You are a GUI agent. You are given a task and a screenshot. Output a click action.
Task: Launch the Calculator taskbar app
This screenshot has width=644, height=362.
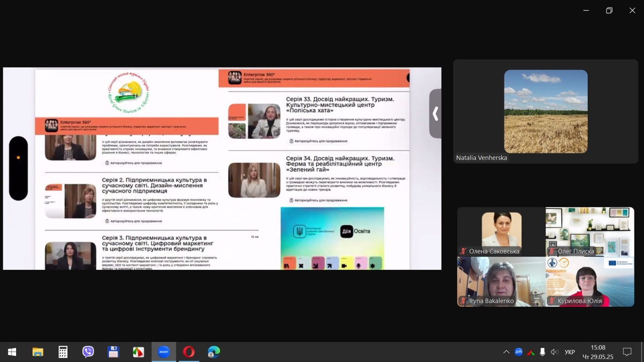coord(63,352)
